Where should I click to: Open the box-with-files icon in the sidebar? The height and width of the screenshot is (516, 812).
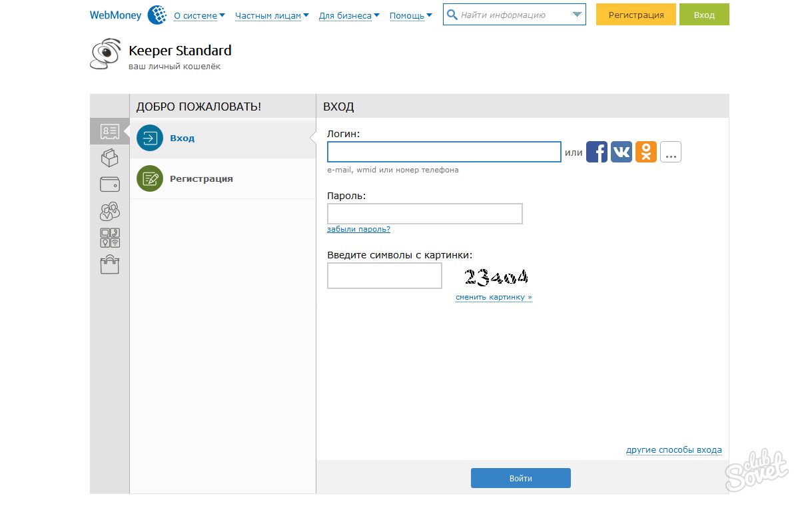(x=109, y=158)
